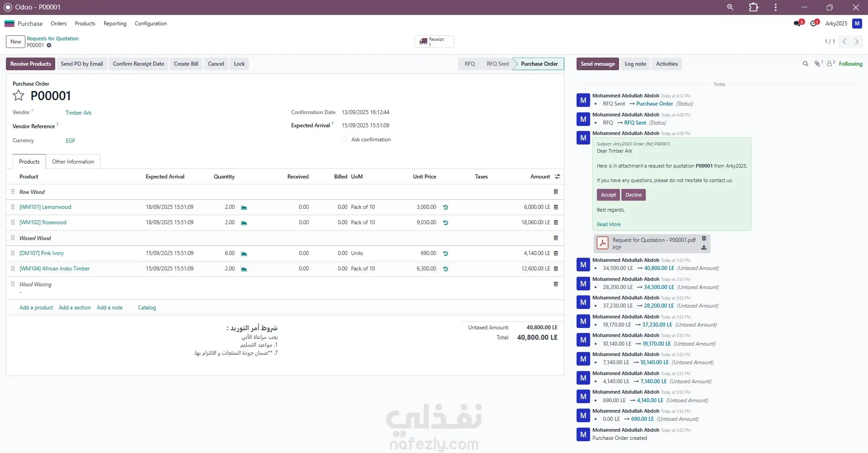Screen dimensions: 868x453
Task: Open the activities clock in the top bar
Action: coord(815,23)
